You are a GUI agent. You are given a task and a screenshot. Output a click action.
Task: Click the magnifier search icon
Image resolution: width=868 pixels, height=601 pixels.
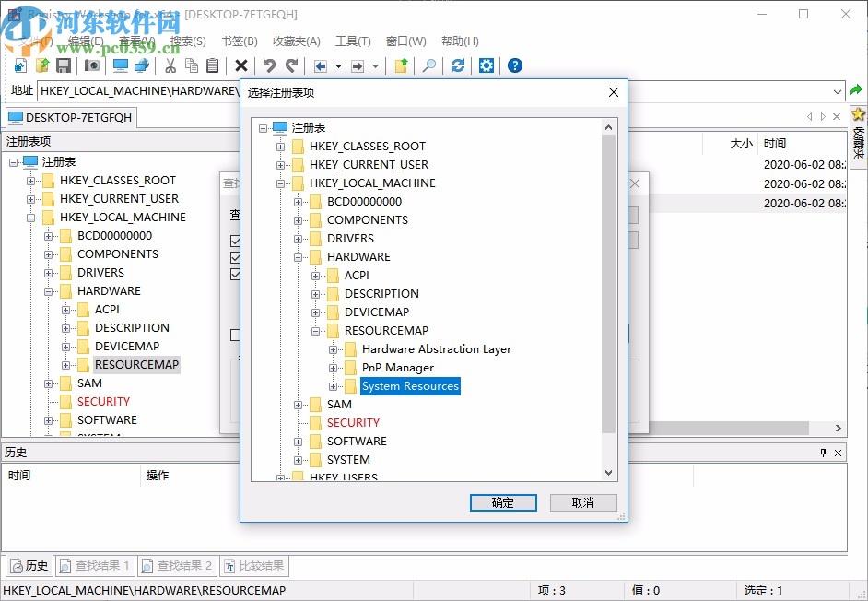point(429,66)
